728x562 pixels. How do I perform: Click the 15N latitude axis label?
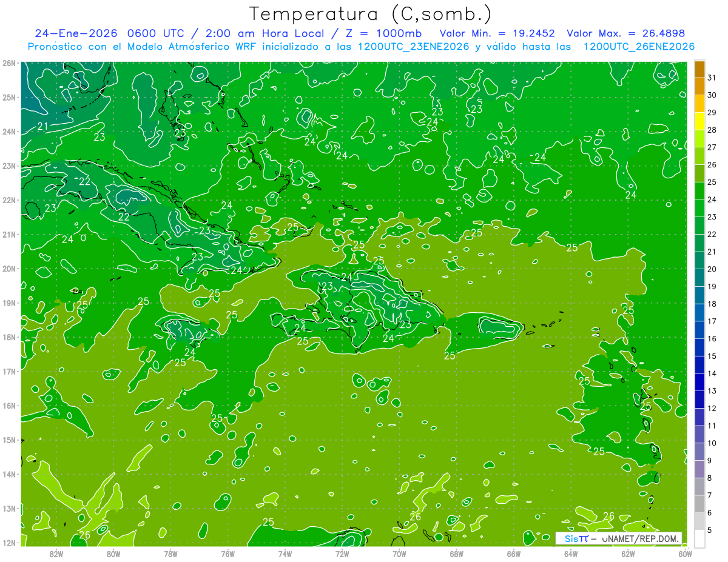tap(8, 440)
